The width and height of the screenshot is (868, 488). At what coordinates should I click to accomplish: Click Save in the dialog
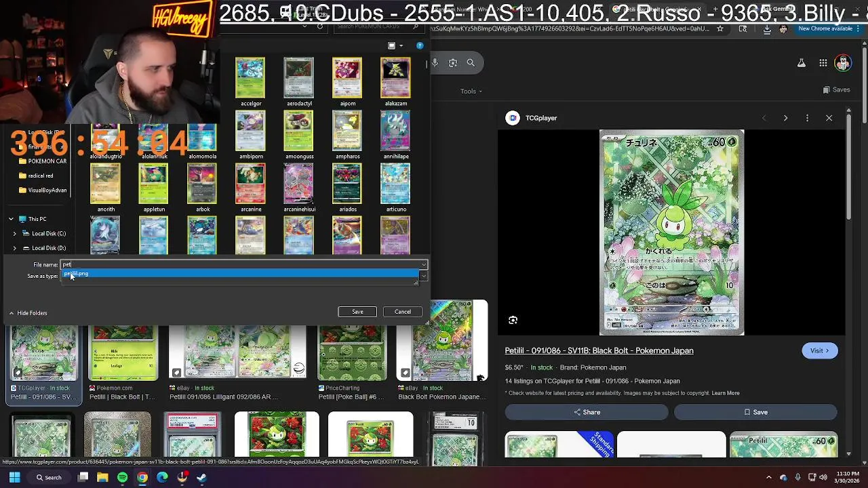tap(357, 312)
